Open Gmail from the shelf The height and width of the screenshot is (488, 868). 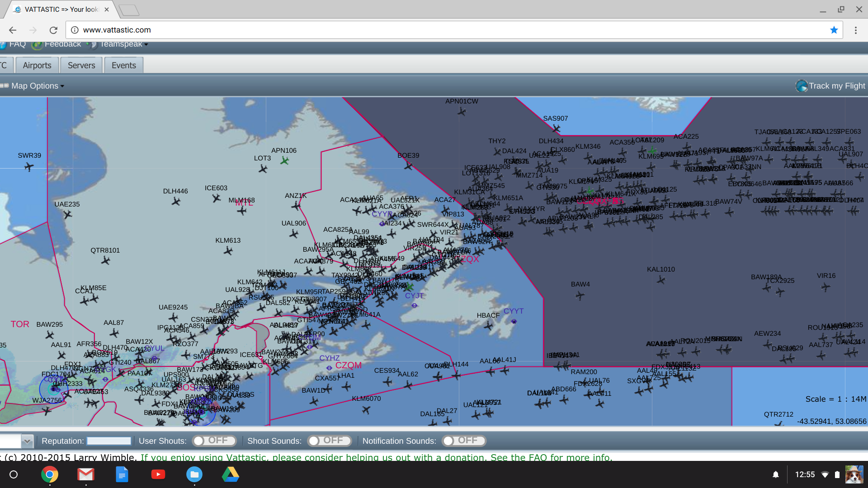point(85,474)
